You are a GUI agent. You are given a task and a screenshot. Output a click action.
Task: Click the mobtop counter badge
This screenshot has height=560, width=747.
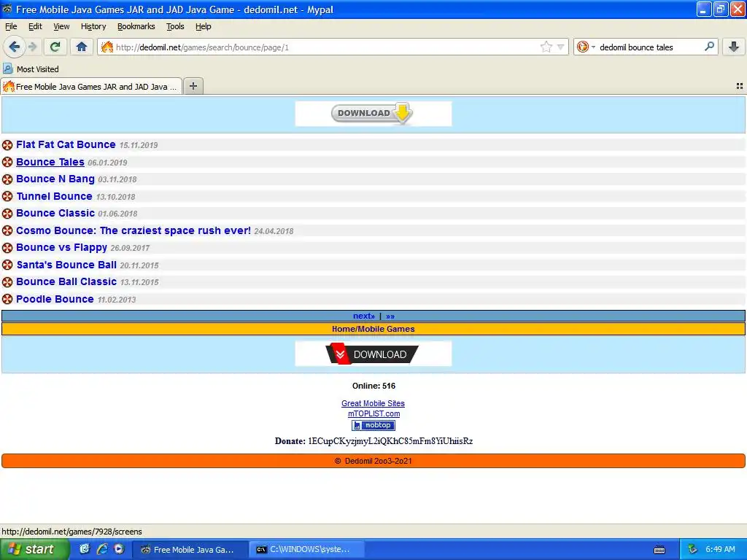click(373, 425)
